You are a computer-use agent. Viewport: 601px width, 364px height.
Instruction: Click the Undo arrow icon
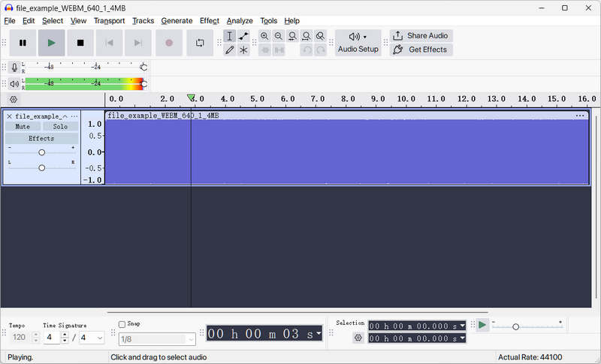(307, 50)
